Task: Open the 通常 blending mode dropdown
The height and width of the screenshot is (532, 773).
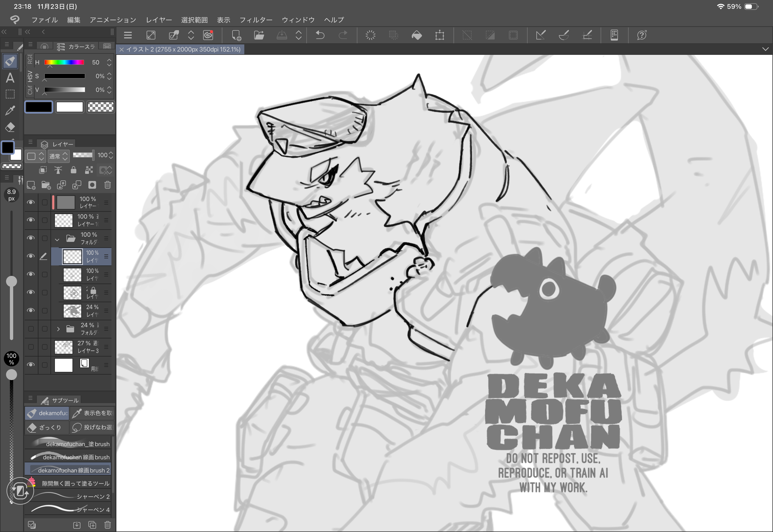Action: [58, 156]
